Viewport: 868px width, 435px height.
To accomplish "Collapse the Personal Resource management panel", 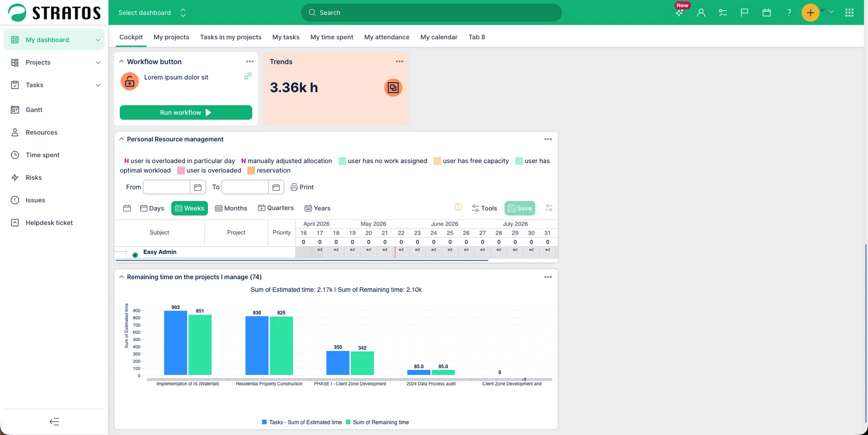I will [122, 139].
